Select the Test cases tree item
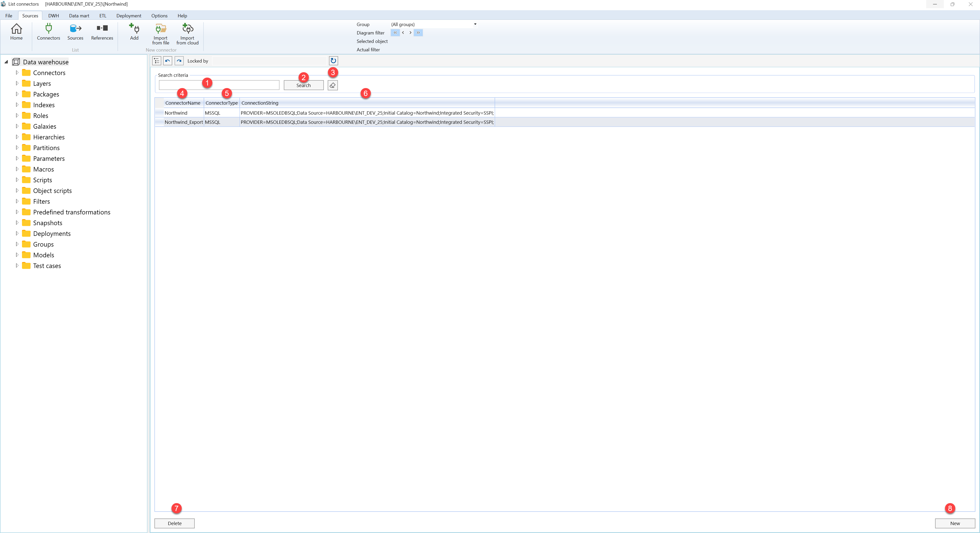This screenshot has width=980, height=533. point(47,265)
